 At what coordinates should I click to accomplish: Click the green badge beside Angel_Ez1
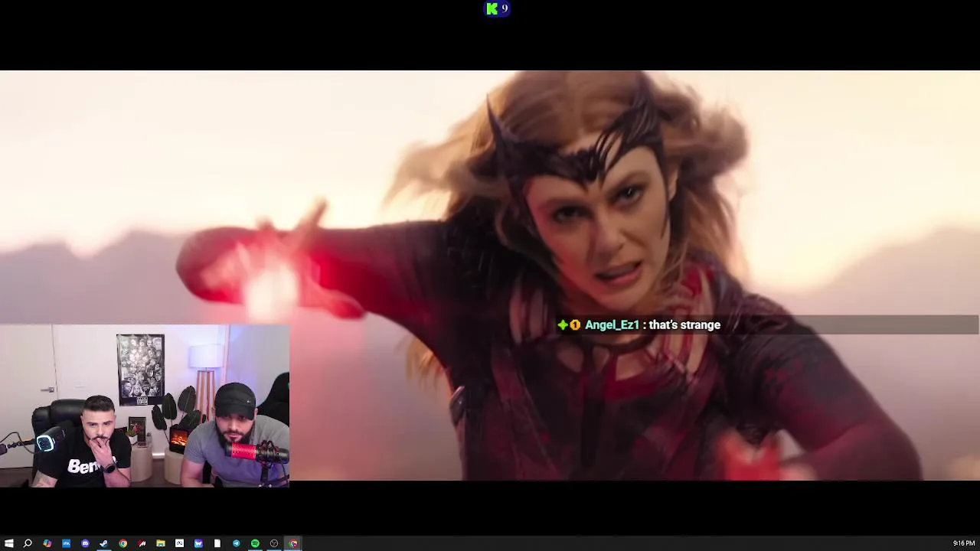click(x=563, y=325)
